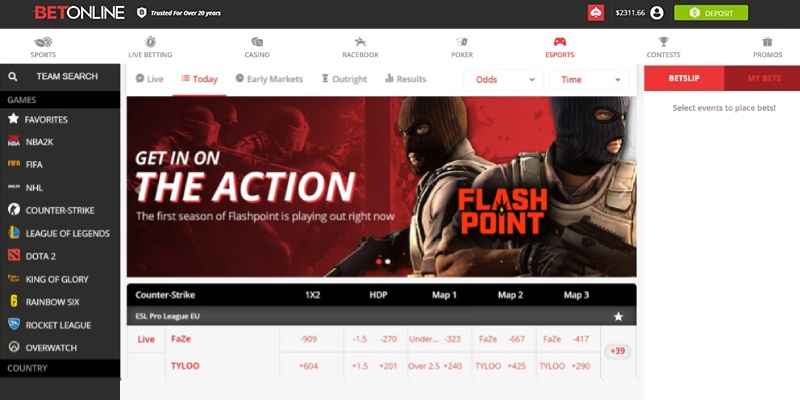Open the Odds format dropdown

(x=503, y=80)
